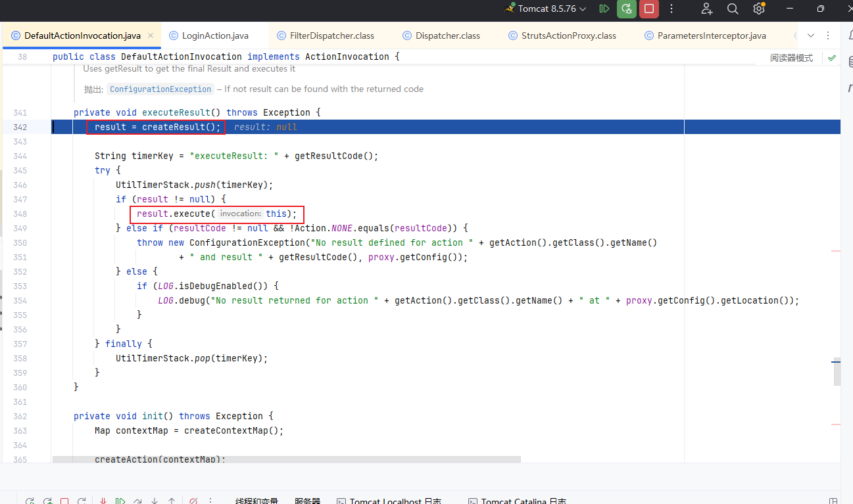Image resolution: width=853 pixels, height=504 pixels.
Task: Click the result.execute call on line 348
Action: [174, 214]
